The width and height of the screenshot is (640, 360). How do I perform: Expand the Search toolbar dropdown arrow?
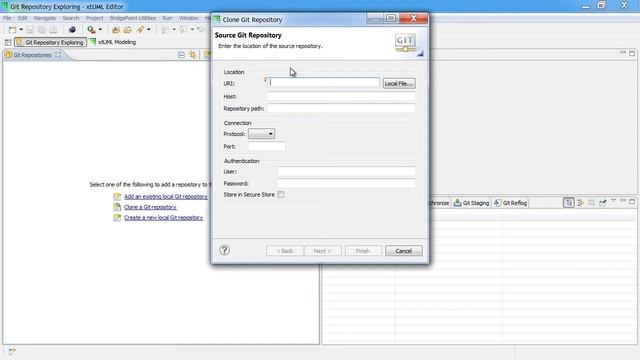[149, 29]
